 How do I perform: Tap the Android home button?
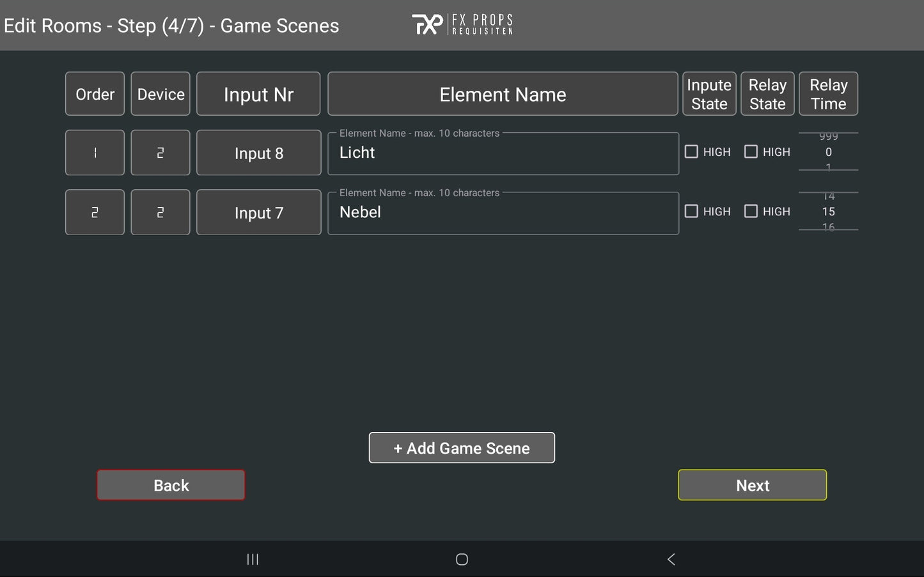pos(462,559)
